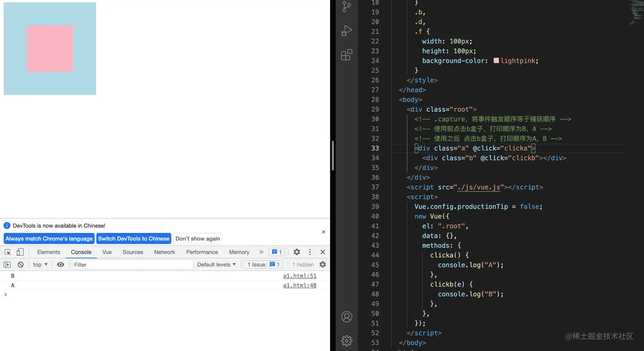Open the top JavaScript context dropdown

pyautogui.click(x=40, y=264)
